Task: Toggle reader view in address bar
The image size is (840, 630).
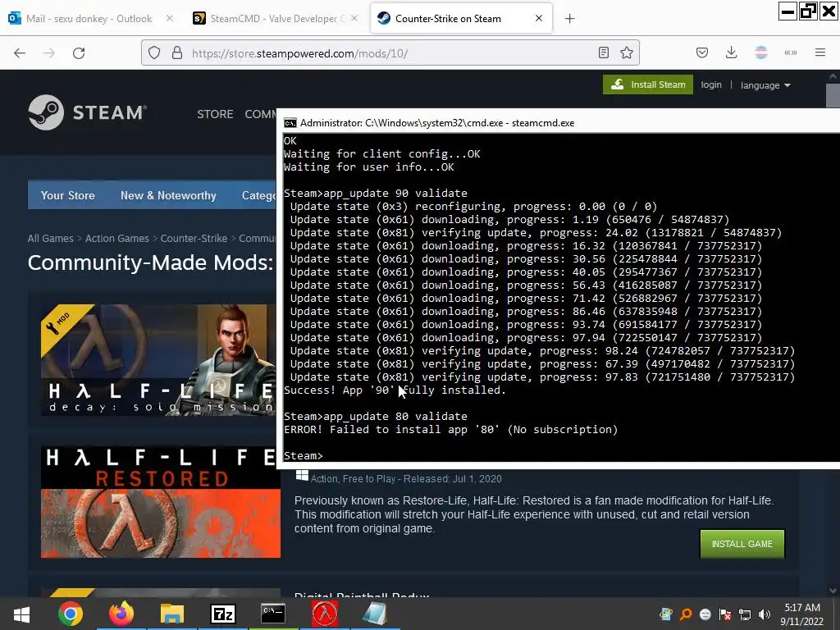Action: click(604, 52)
